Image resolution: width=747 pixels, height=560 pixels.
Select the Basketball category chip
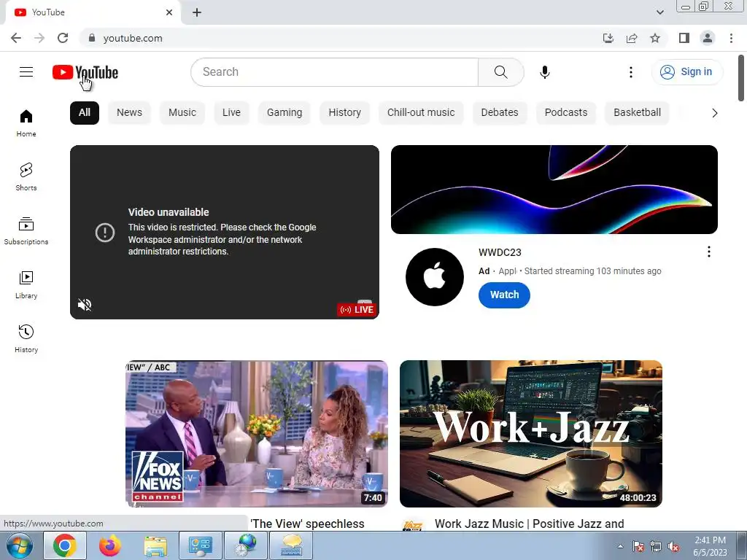click(x=638, y=113)
